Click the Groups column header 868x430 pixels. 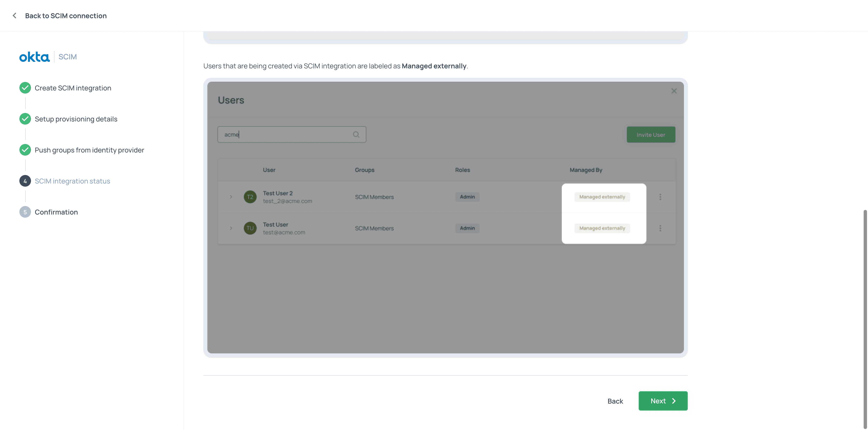coord(364,170)
